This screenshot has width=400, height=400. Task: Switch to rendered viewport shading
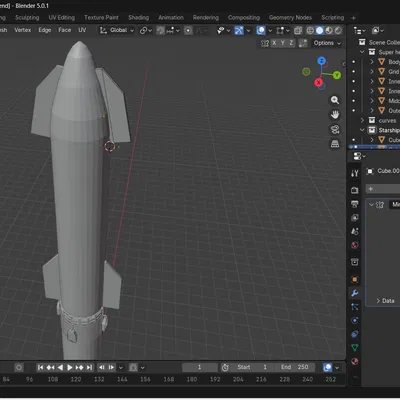(338, 31)
